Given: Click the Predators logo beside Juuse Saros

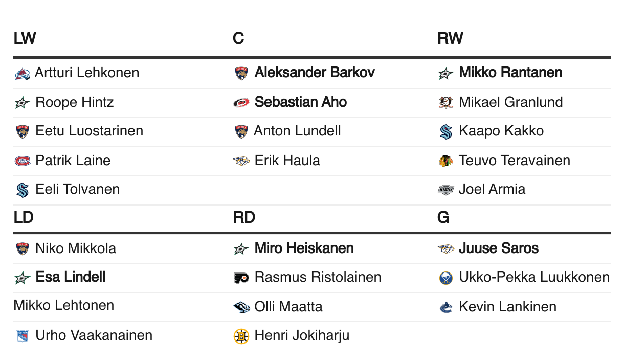Looking at the screenshot, I should coord(446,249).
